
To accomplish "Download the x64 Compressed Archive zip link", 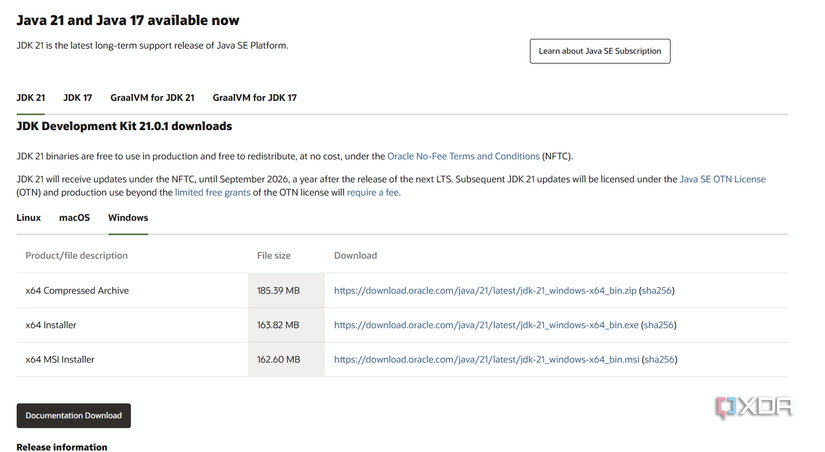I will 485,290.
